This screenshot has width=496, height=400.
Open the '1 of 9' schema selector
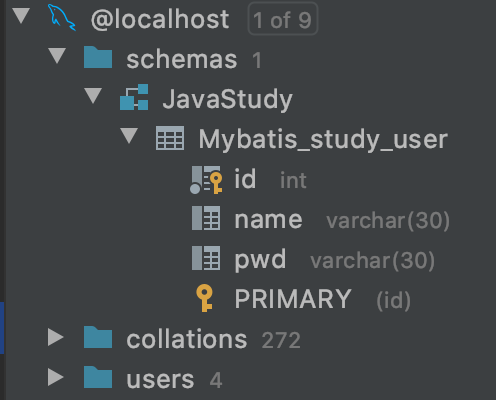click(283, 19)
